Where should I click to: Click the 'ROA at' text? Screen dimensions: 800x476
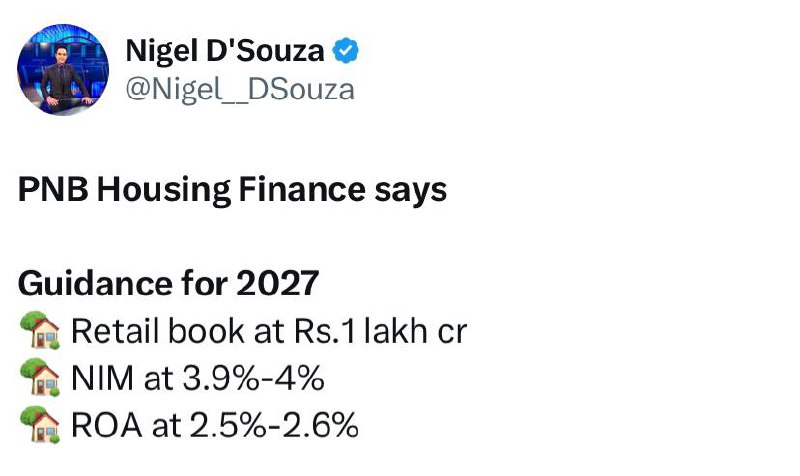tap(127, 425)
